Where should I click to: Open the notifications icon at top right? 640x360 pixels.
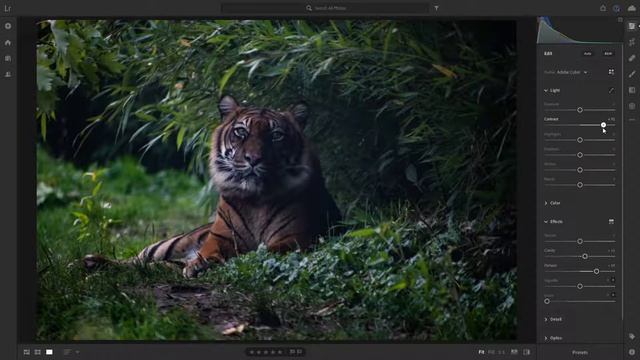click(603, 8)
